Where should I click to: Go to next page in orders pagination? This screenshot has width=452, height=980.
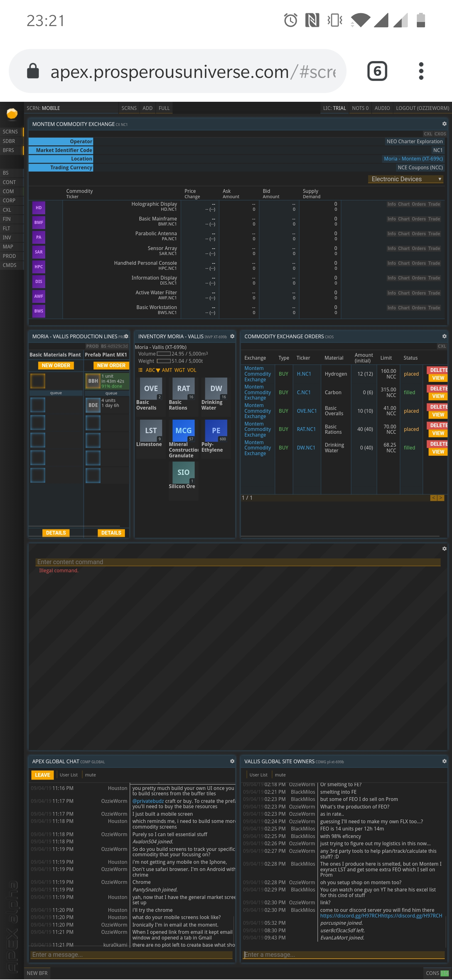click(441, 498)
